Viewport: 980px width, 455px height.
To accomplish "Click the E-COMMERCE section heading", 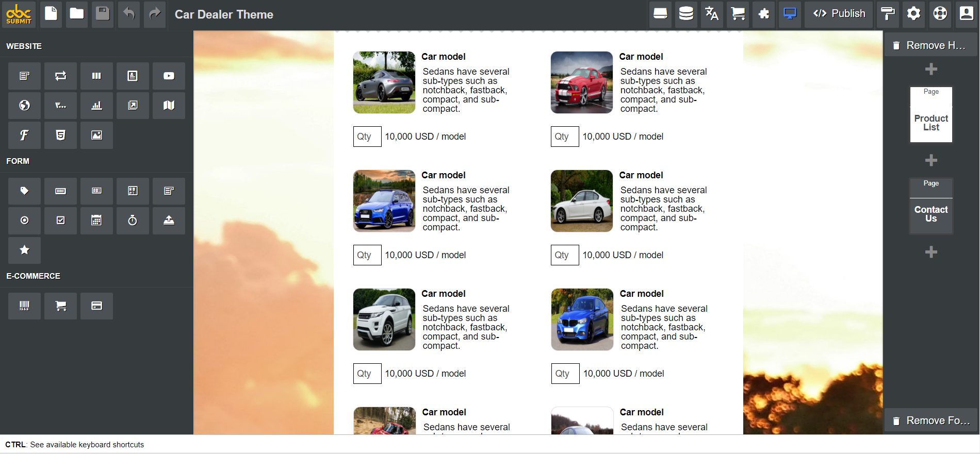I will 34,276.
